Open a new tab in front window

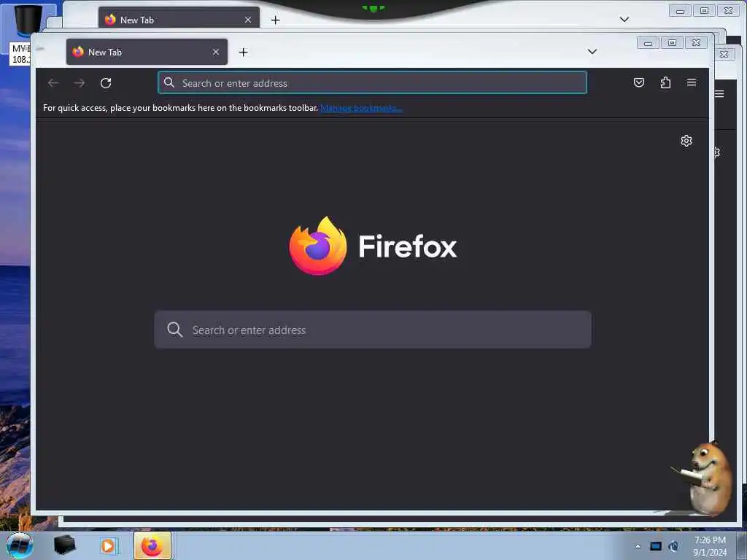point(244,52)
